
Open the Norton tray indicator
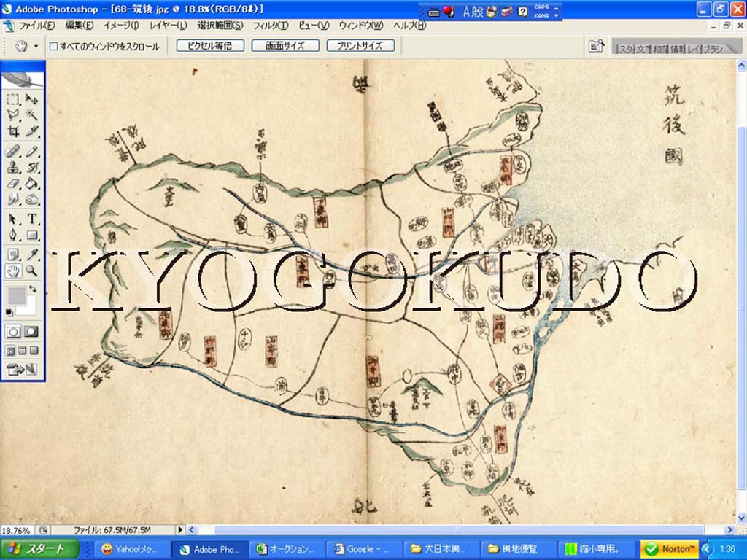[x=670, y=549]
